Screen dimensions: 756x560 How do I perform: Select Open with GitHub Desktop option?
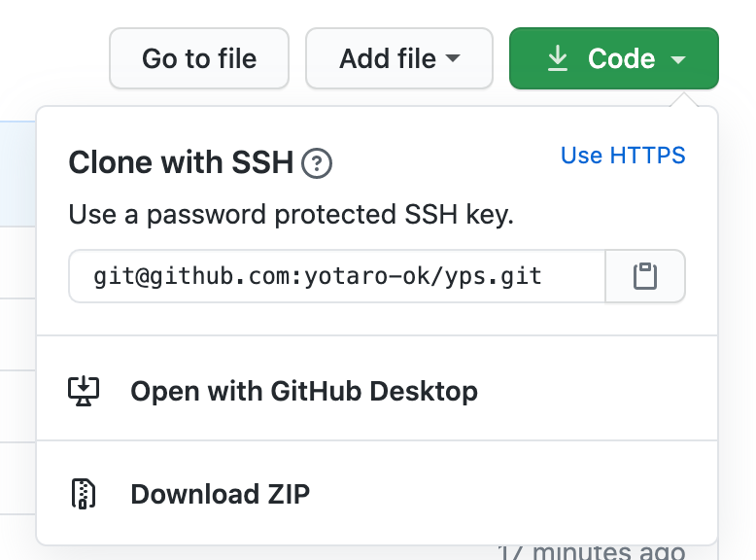point(303,391)
